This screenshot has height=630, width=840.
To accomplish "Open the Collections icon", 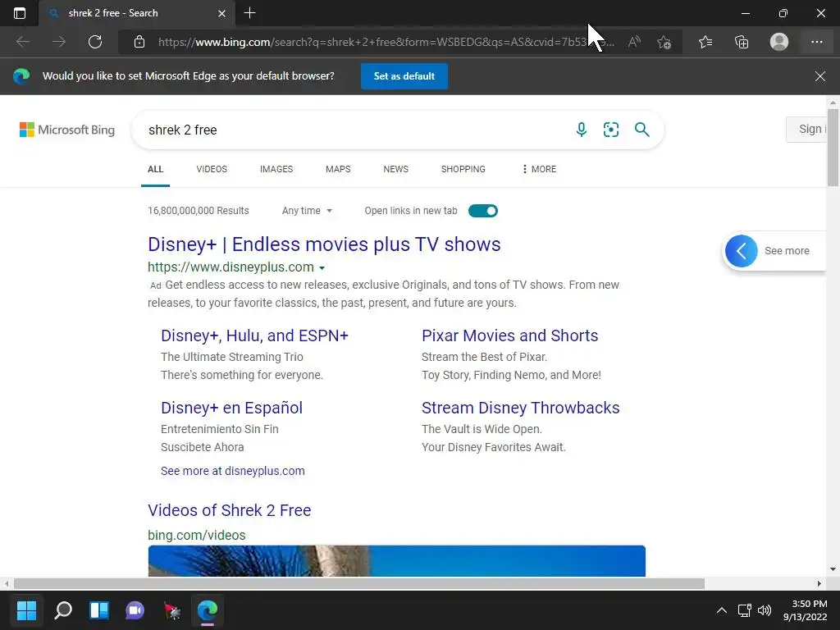I will click(x=742, y=42).
